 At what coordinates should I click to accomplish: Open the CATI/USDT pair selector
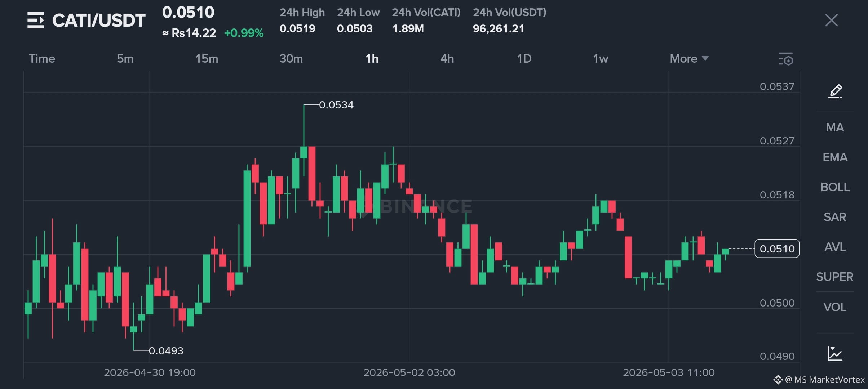coord(99,20)
